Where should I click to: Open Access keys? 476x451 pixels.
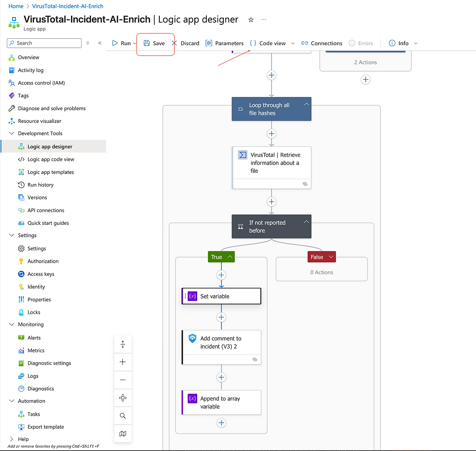pyautogui.click(x=41, y=274)
